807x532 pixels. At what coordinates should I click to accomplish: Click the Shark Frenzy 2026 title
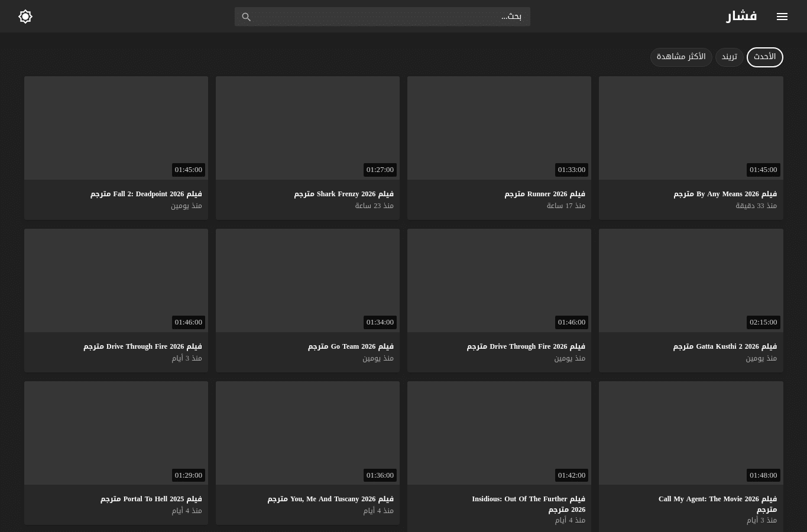(343, 194)
